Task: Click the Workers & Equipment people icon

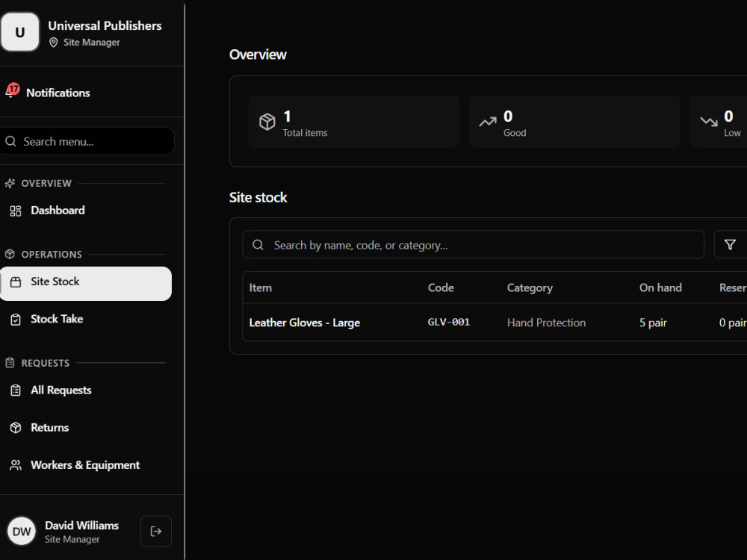Action: [16, 465]
